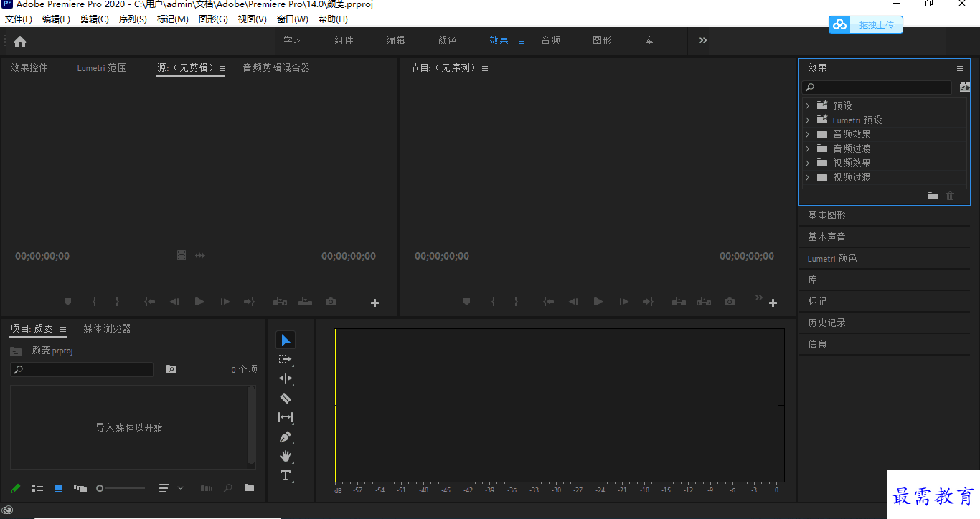Export frame camera icon in Program monitor
This screenshot has width=980, height=519.
coord(730,302)
